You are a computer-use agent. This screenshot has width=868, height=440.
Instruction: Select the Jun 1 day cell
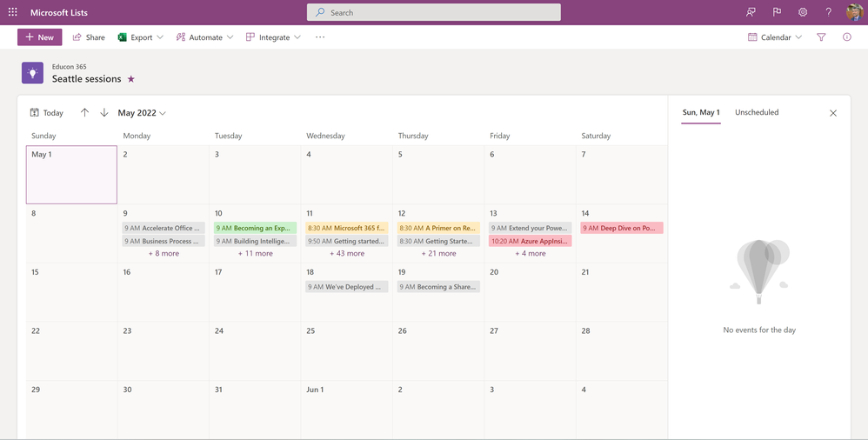coord(347,410)
